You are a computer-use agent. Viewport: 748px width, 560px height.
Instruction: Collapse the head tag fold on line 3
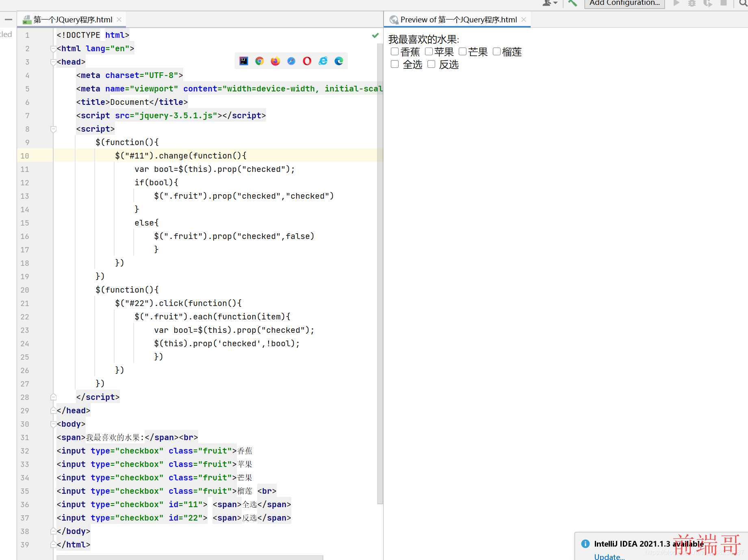53,62
